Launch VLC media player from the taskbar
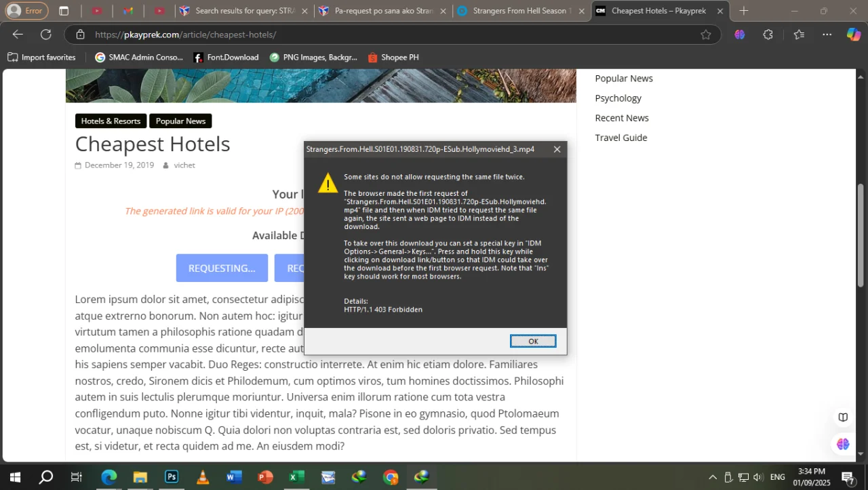The image size is (868, 490). click(x=203, y=477)
